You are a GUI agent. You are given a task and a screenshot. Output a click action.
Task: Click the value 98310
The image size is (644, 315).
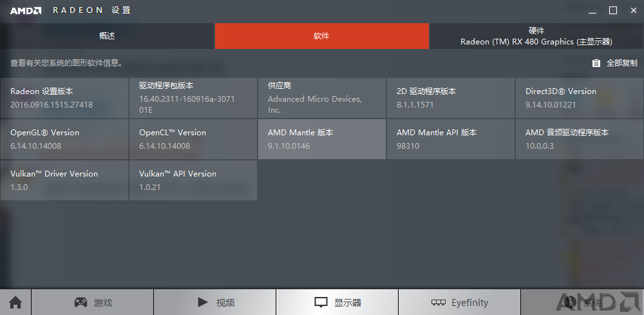[x=408, y=146]
